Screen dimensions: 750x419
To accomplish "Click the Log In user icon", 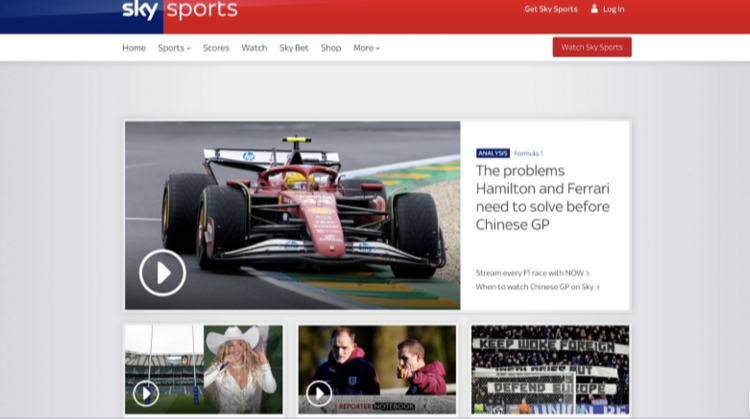I will pyautogui.click(x=594, y=9).
